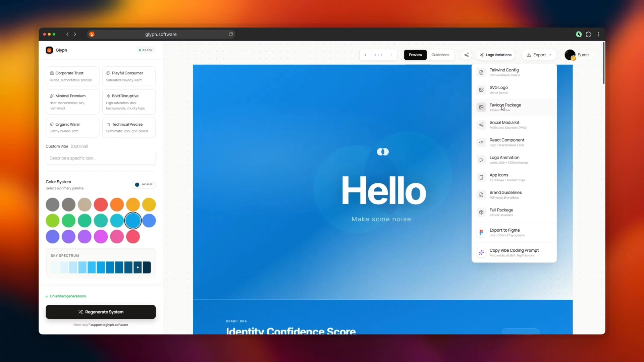Select the Technical Precise vibe card

(129, 127)
